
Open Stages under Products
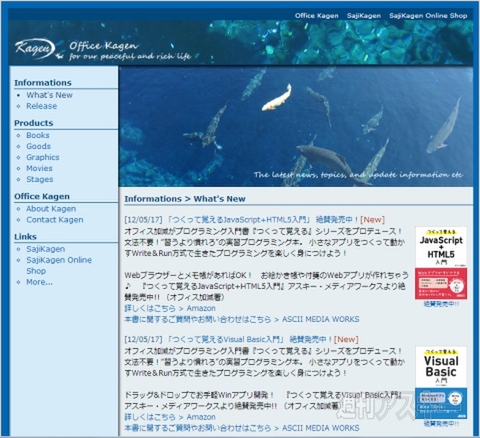coord(40,179)
